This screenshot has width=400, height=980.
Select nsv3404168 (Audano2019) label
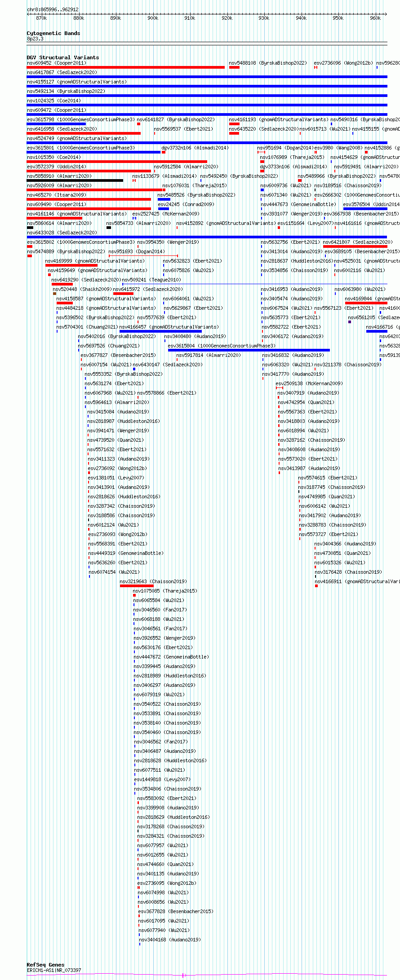click(170, 940)
